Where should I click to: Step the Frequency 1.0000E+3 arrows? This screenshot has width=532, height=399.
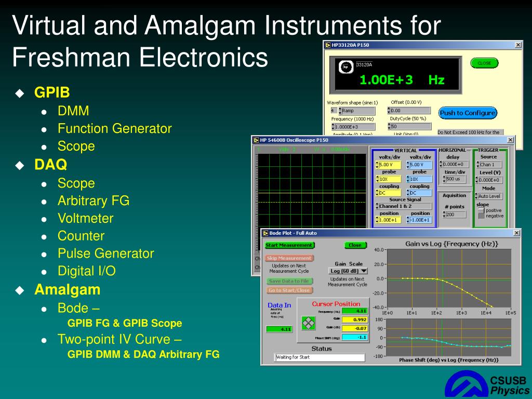coord(333,127)
